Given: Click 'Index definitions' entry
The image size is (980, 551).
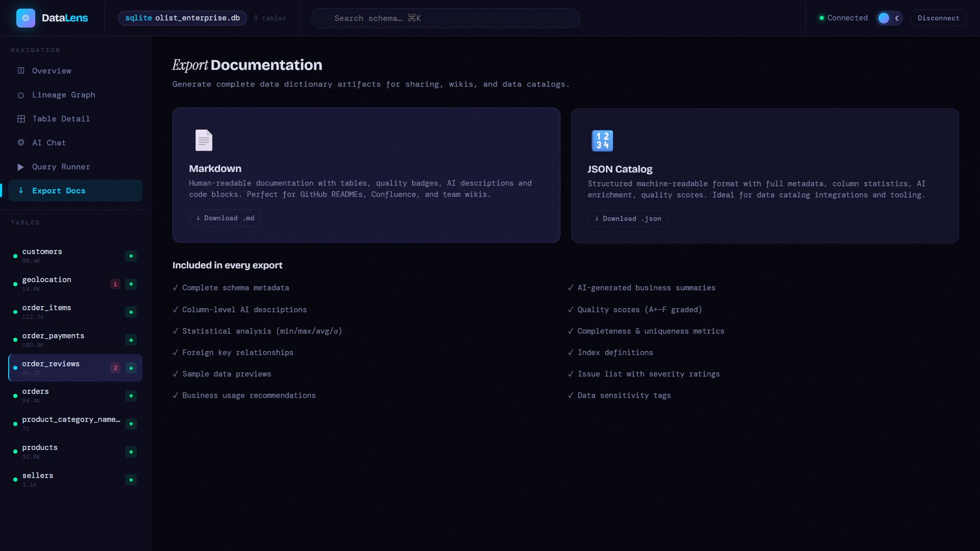Looking at the screenshot, I should click(610, 353).
